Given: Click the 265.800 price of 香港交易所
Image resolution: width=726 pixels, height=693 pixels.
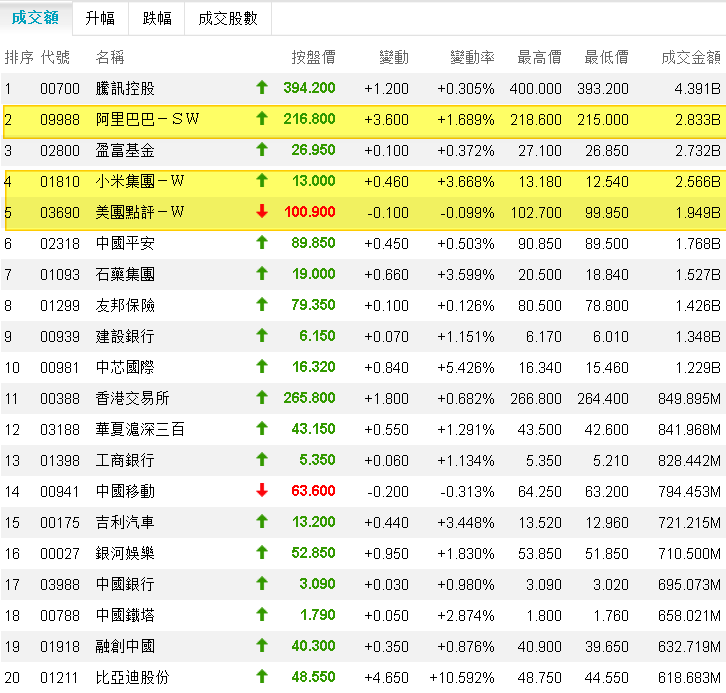Looking at the screenshot, I should pyautogui.click(x=309, y=398).
